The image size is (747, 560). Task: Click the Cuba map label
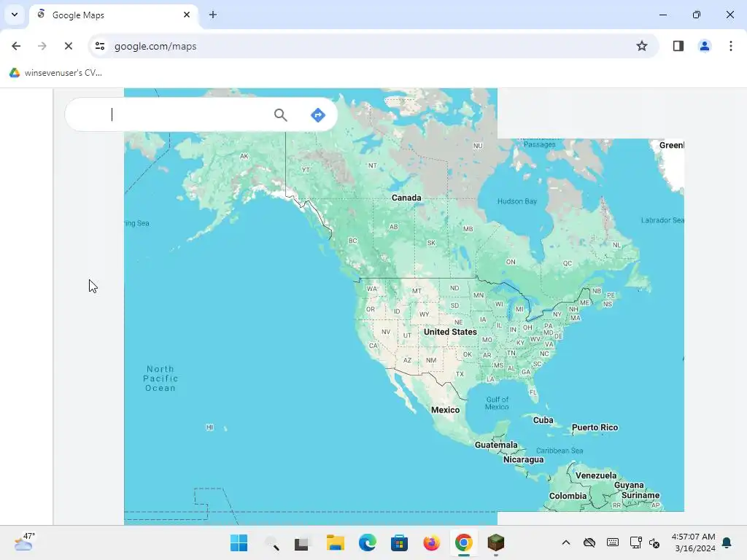(543, 420)
